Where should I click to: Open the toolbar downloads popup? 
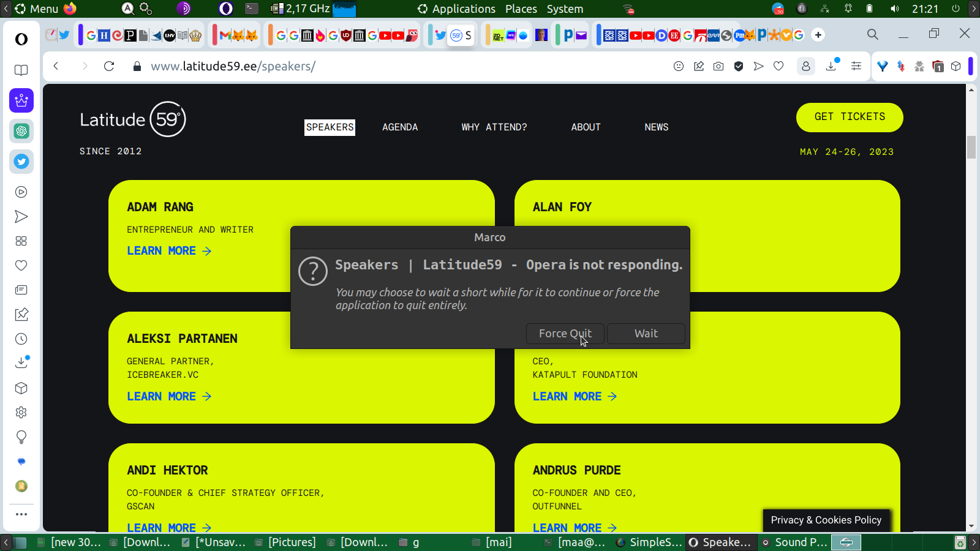pos(832,66)
